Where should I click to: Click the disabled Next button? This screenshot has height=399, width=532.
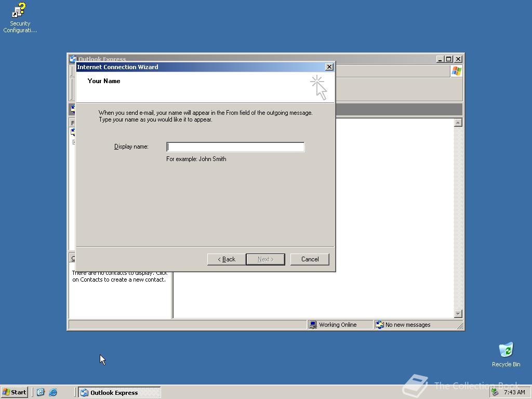pos(265,259)
